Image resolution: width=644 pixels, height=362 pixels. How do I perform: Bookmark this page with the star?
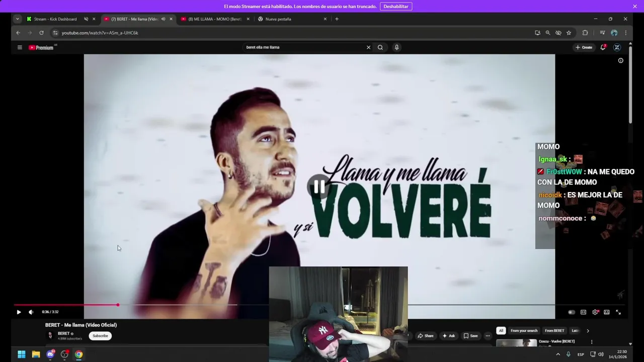[x=569, y=33]
